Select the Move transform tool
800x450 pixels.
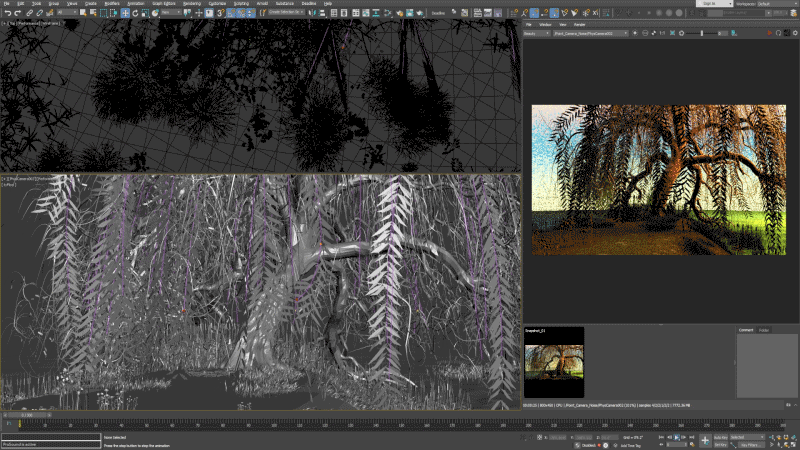point(124,13)
